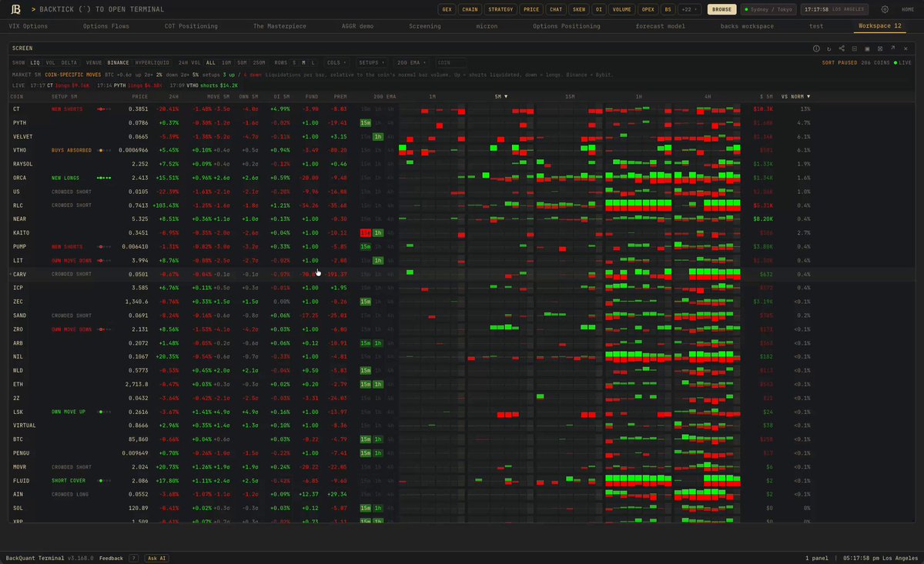This screenshot has width=924, height=564.
Task: Open the SETUPS dropdown
Action: click(373, 62)
